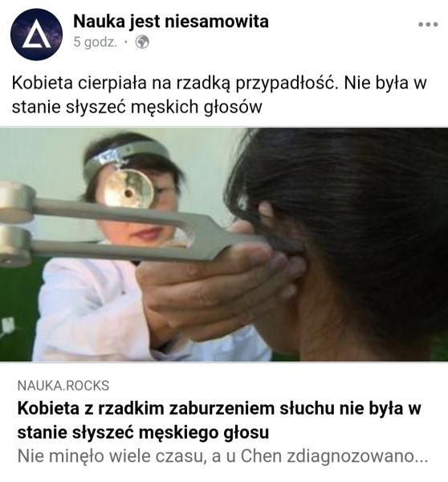
Task: Click the doctor's head mirror in photo
Action: pos(128,189)
